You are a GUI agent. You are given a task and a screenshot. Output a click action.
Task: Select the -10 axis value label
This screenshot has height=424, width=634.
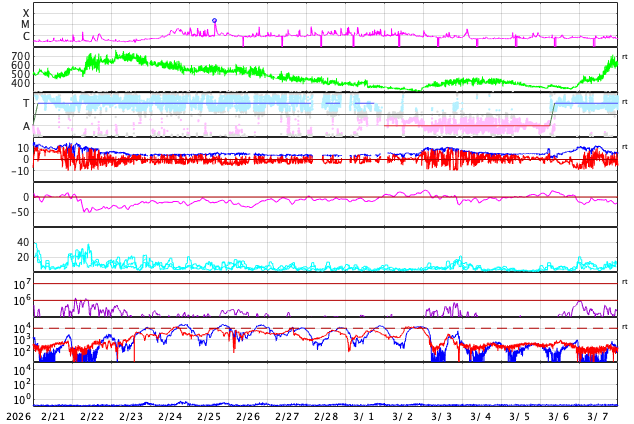pyautogui.click(x=18, y=171)
